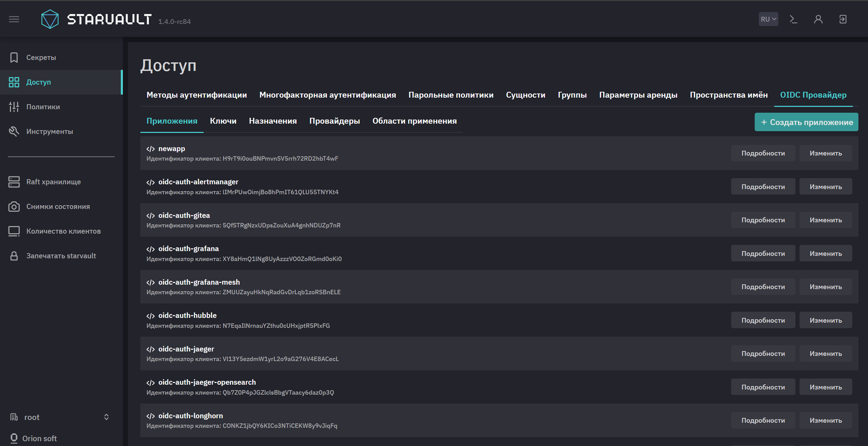Viewport: 868px width, 446px height.
Task: Open the user profile icon
Action: (x=818, y=19)
